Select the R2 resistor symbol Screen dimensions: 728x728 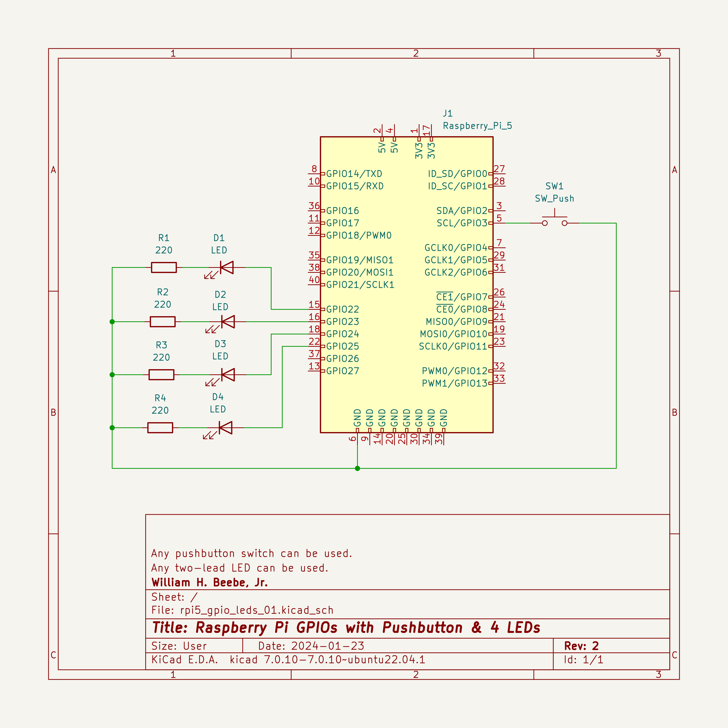[x=163, y=322]
